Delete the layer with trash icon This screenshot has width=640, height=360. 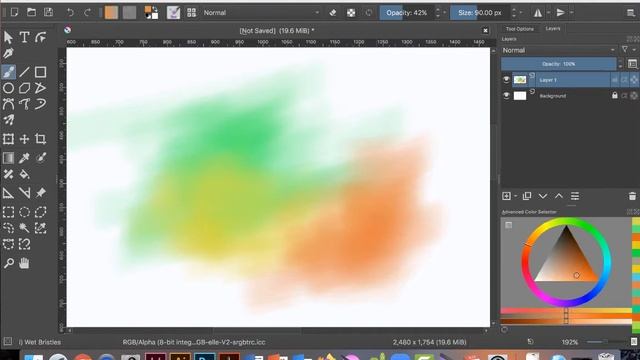pos(632,196)
